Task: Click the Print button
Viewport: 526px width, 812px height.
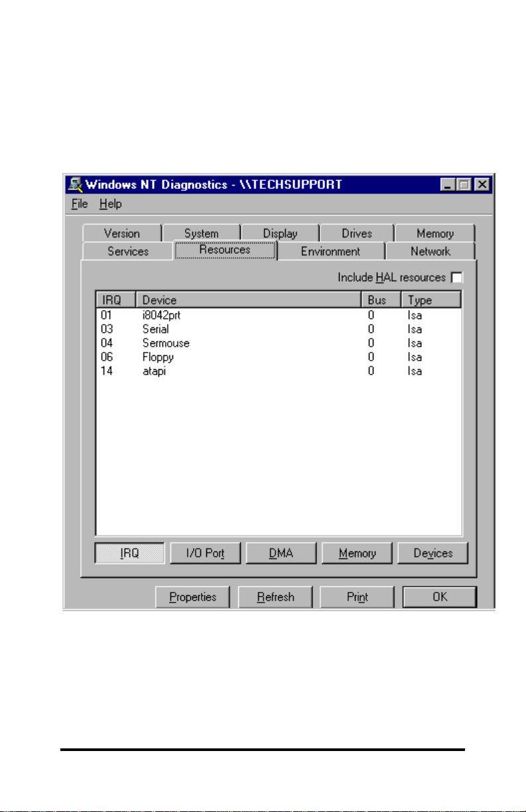Action: [357, 597]
